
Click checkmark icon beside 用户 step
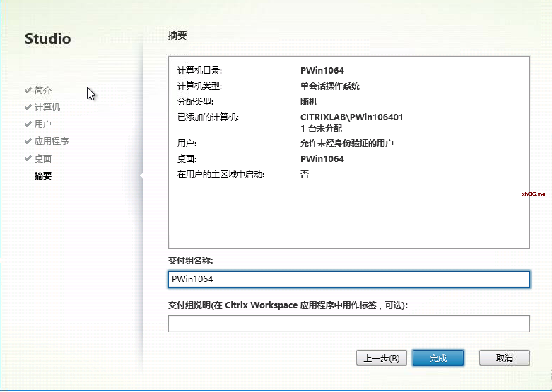(x=28, y=124)
